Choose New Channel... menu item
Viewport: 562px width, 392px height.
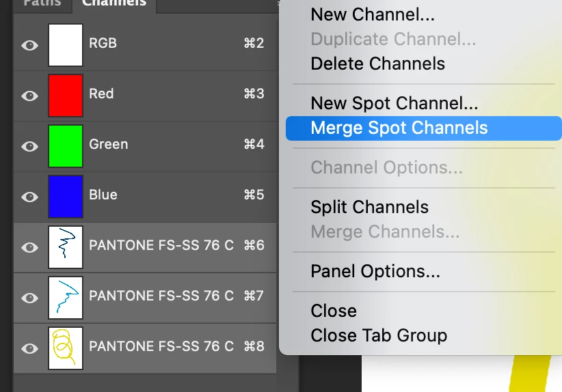[372, 14]
